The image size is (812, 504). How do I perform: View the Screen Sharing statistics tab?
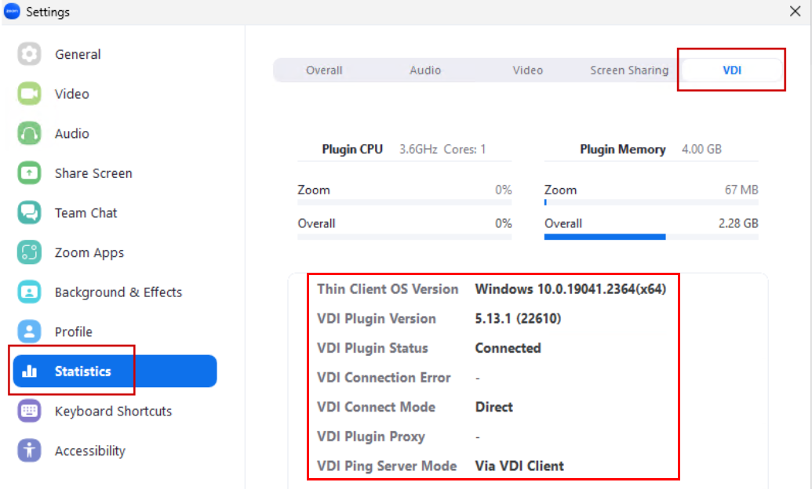(628, 70)
